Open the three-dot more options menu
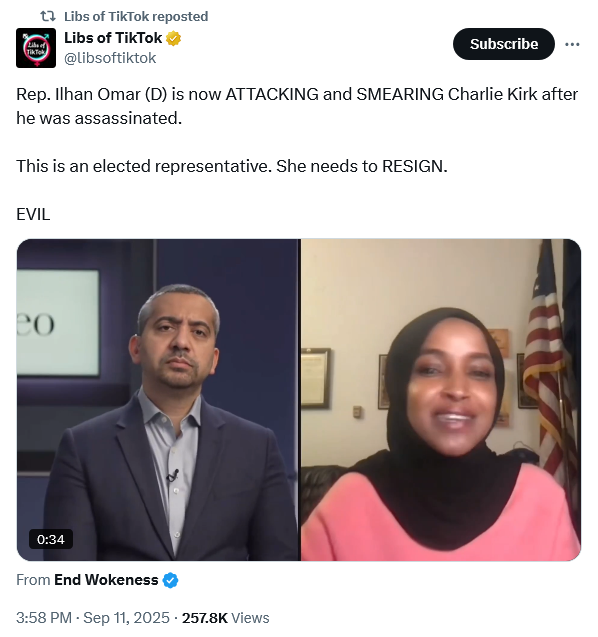Viewport: 598px width, 637px height. (572, 44)
